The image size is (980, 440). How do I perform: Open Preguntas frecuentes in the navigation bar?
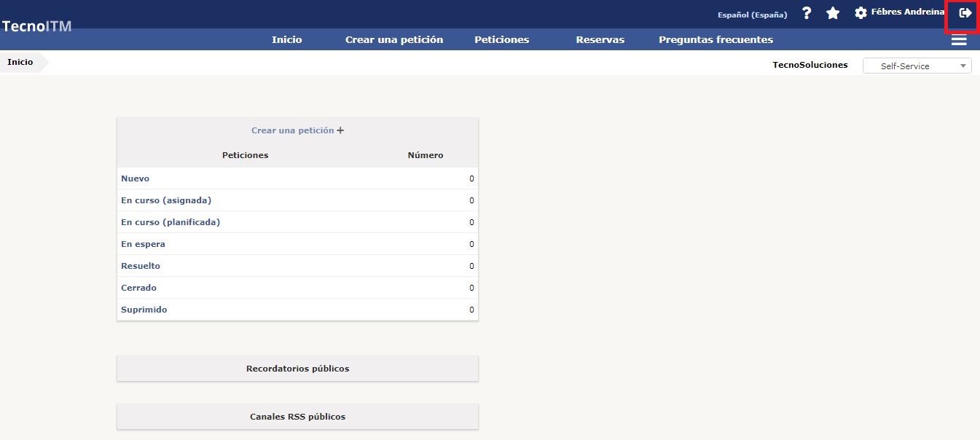(716, 40)
